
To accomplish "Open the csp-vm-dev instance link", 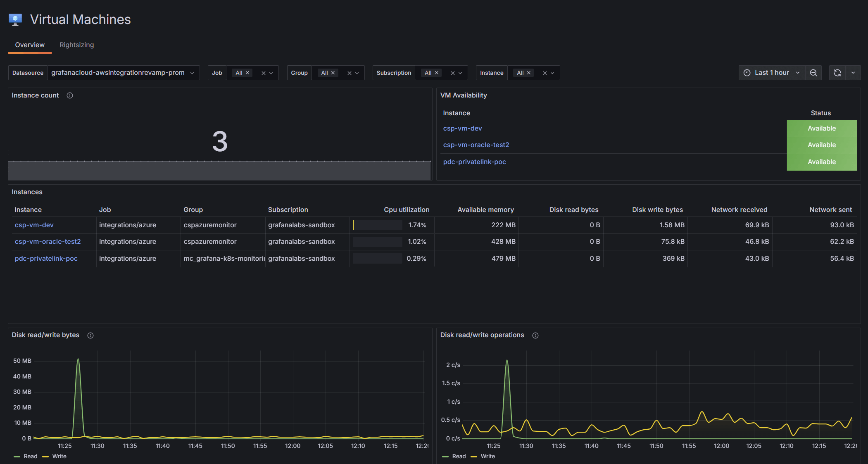I will (34, 225).
